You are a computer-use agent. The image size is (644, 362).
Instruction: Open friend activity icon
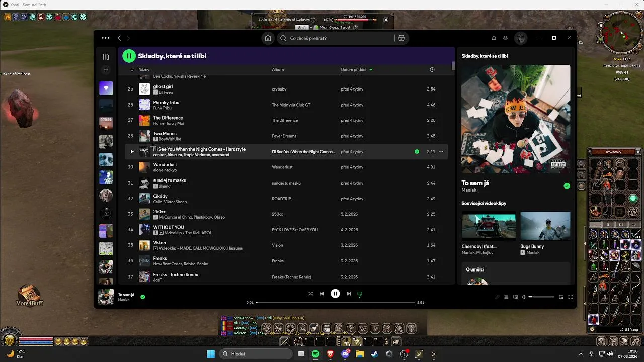506,38
